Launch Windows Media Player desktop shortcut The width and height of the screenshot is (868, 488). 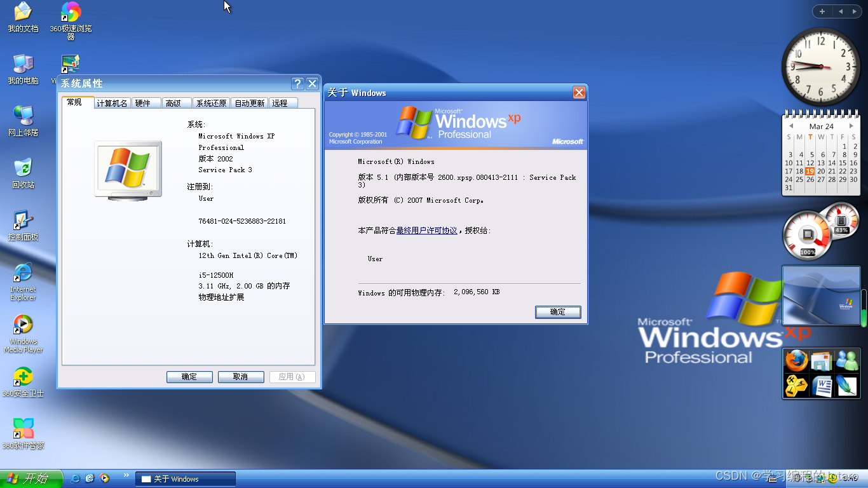(x=23, y=334)
